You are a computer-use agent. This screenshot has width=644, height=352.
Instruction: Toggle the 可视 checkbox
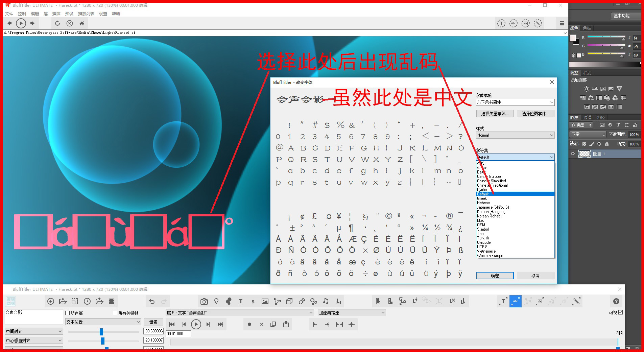[x=620, y=312]
